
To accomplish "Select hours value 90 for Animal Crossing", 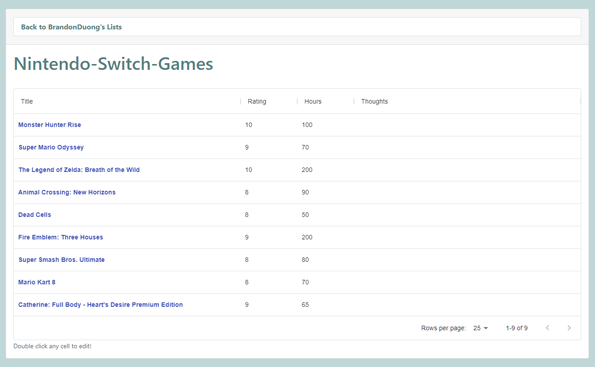I will 305,192.
